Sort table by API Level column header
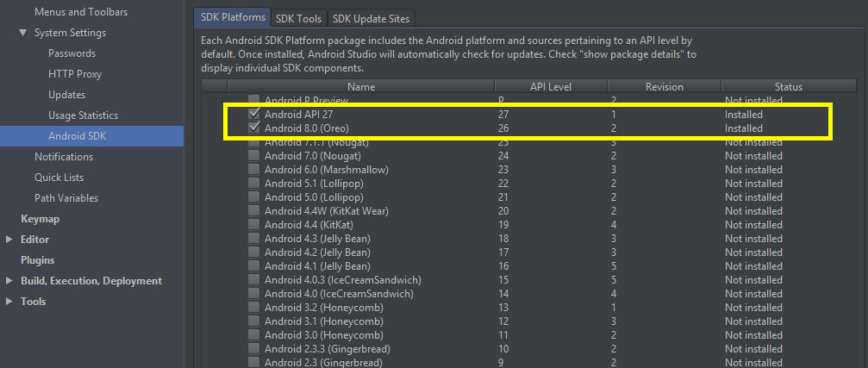This screenshot has width=868, height=368. (x=551, y=87)
